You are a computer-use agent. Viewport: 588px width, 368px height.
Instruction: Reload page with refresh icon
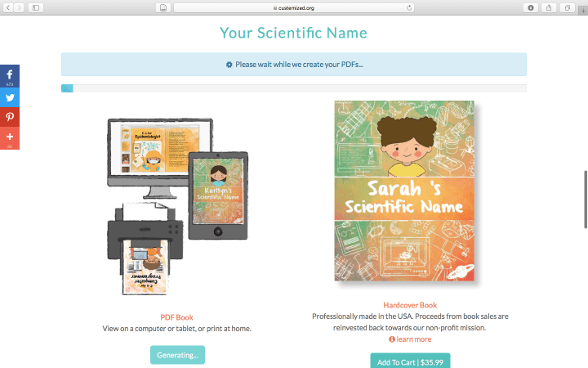point(409,8)
